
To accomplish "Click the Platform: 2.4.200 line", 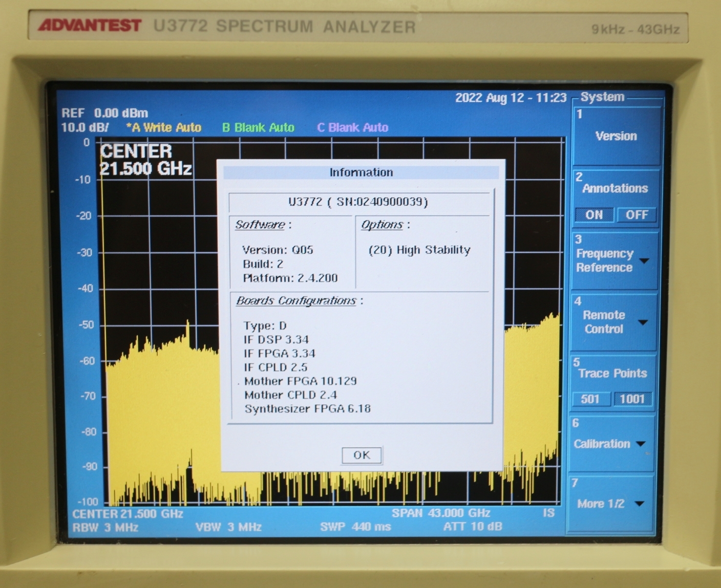I will [x=290, y=278].
